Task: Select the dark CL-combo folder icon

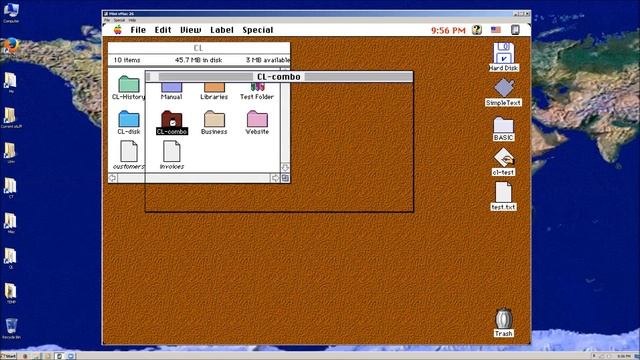Action: 172,119
